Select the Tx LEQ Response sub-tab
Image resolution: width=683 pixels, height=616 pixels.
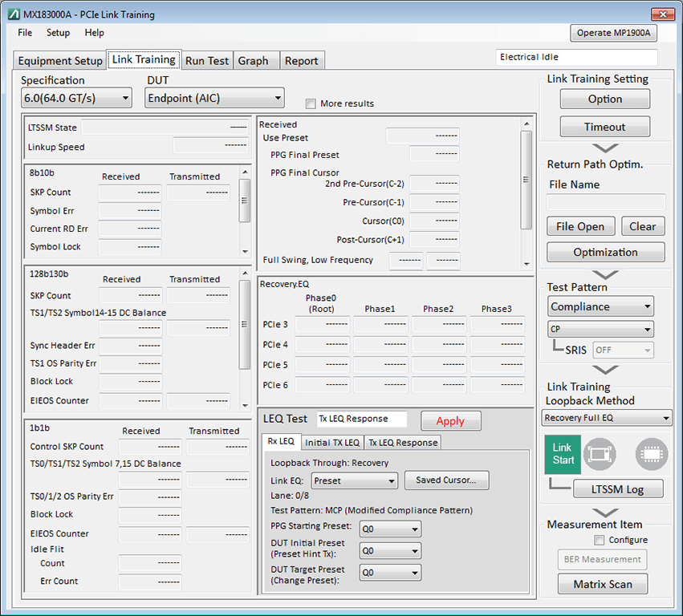pyautogui.click(x=402, y=443)
